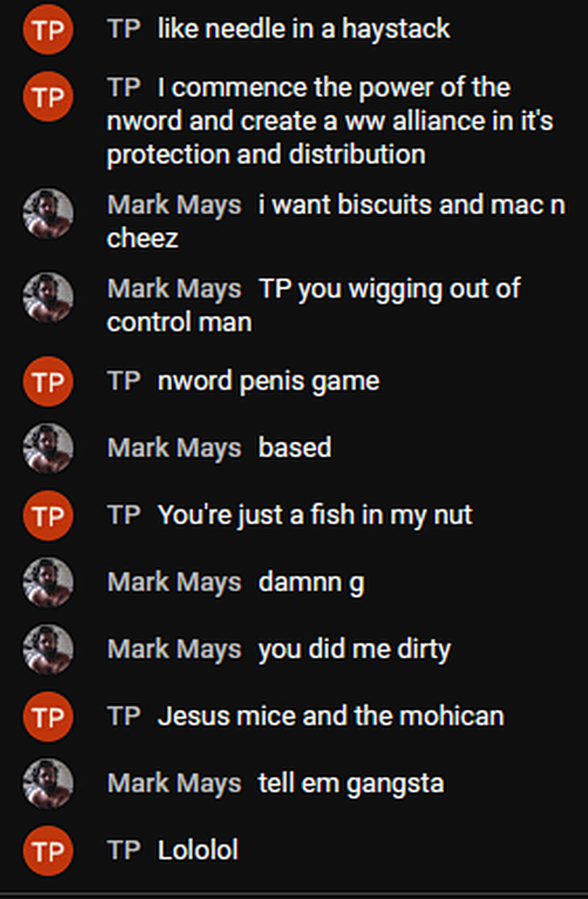The height and width of the screenshot is (899, 588).
Task: Click Mark Mays username on 'damnn g' message
Action: click(175, 583)
